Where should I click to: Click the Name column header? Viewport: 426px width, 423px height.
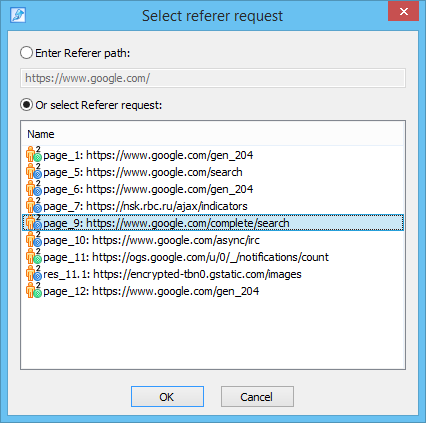[x=41, y=134]
